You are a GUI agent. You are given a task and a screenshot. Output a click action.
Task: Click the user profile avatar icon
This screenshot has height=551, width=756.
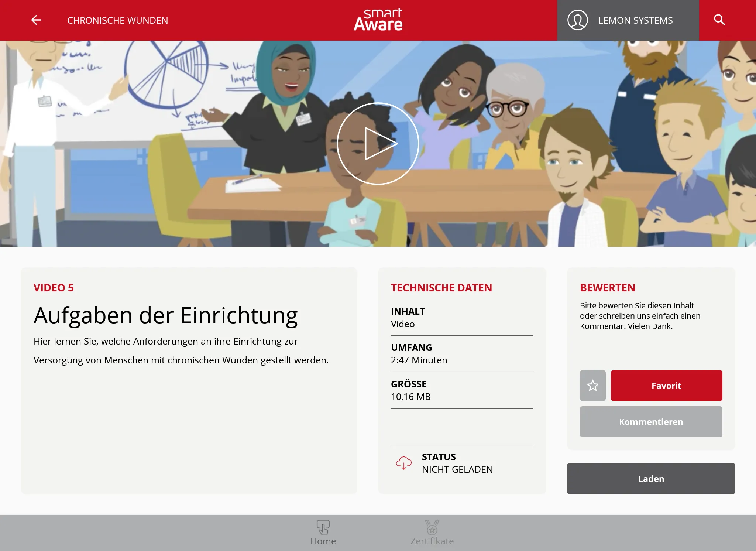577,20
